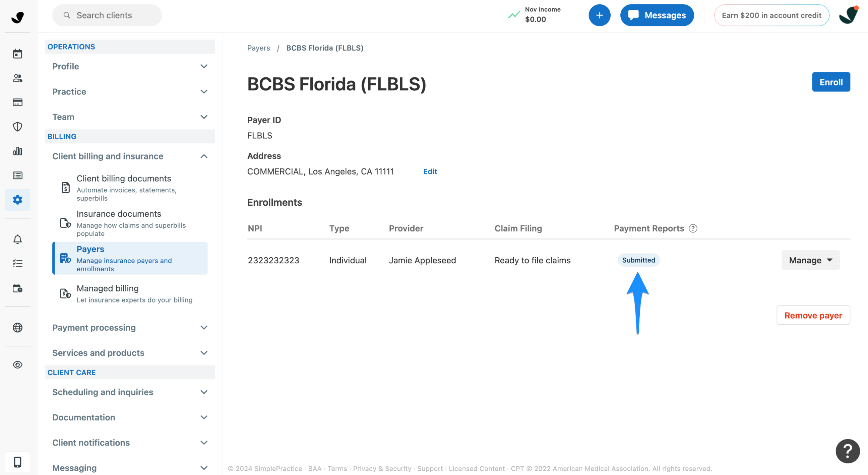Click Earn $200 in account credit
Screen dimensions: 868x475
(x=771, y=15)
